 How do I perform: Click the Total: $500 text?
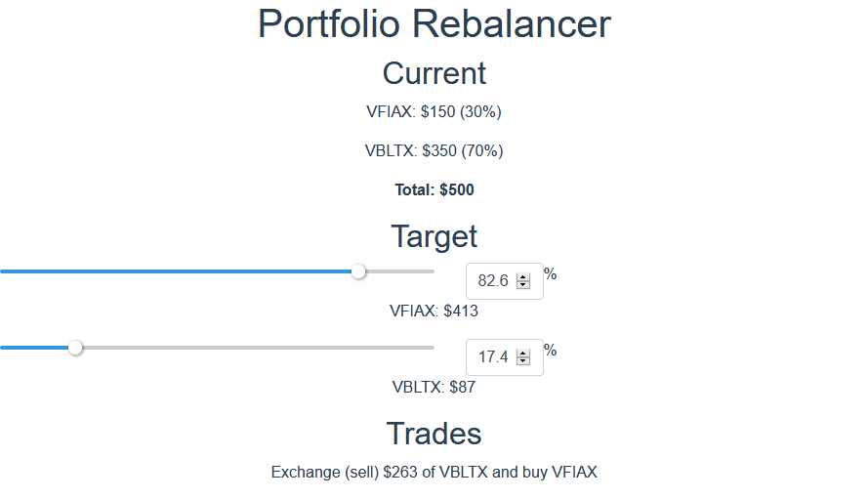click(434, 190)
